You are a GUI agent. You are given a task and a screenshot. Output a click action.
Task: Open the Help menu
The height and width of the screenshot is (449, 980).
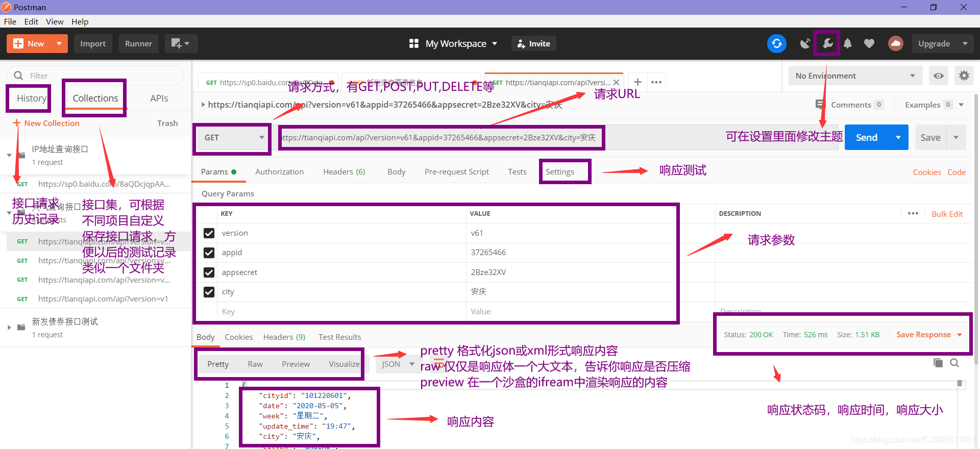click(80, 21)
